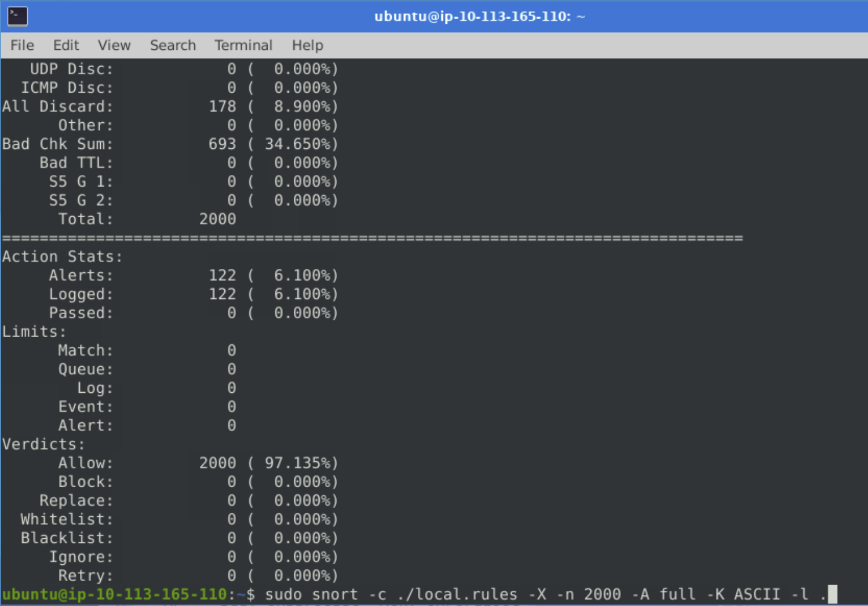Image resolution: width=868 pixels, height=606 pixels.
Task: Click './local.rules' in the command line
Action: pos(457,594)
